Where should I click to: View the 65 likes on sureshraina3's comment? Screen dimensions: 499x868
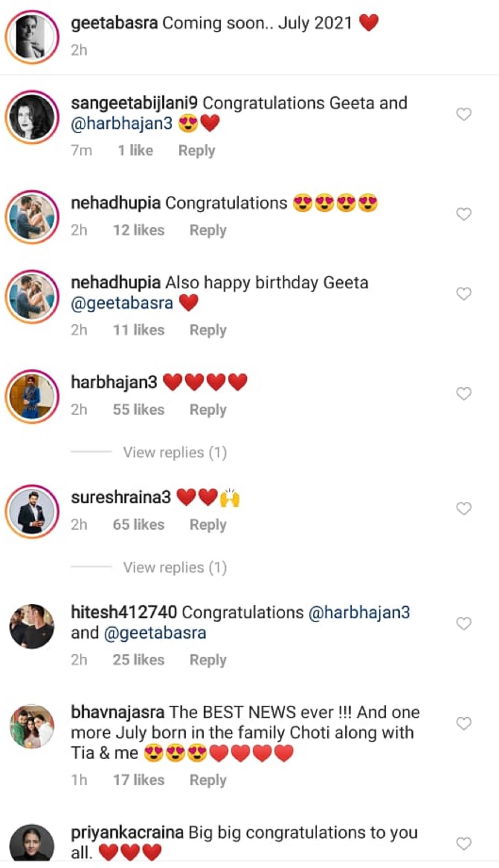click(138, 524)
